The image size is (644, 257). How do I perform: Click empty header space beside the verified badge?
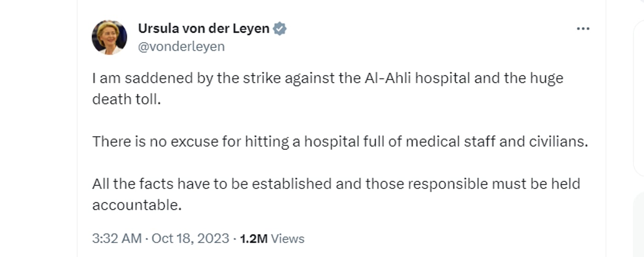pos(428,29)
